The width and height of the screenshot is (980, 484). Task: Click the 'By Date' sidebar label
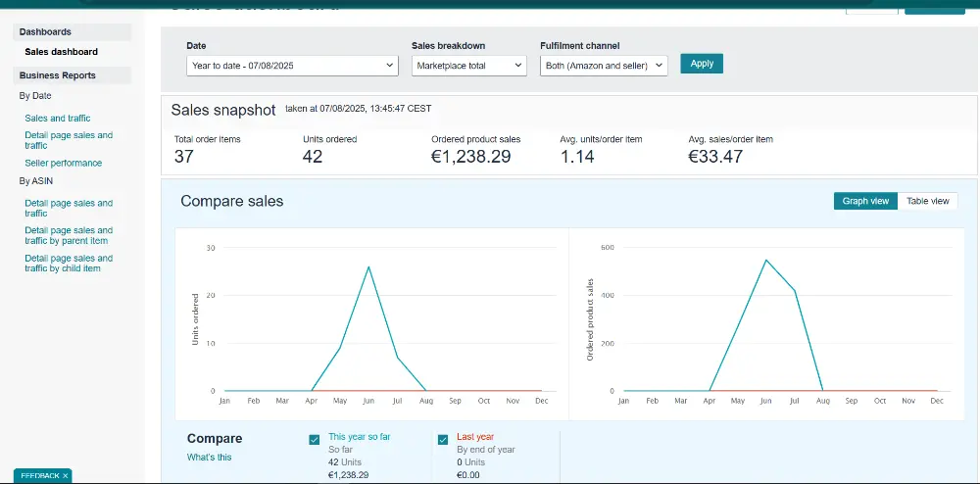(x=35, y=96)
